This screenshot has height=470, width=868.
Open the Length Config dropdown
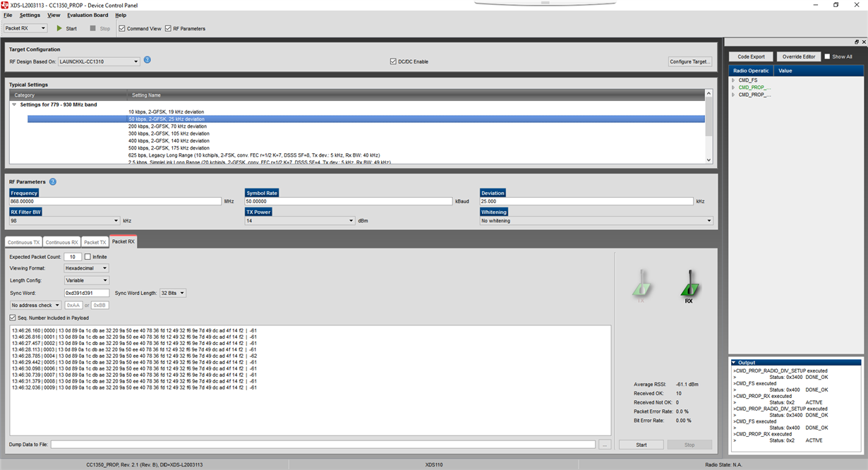click(86, 280)
